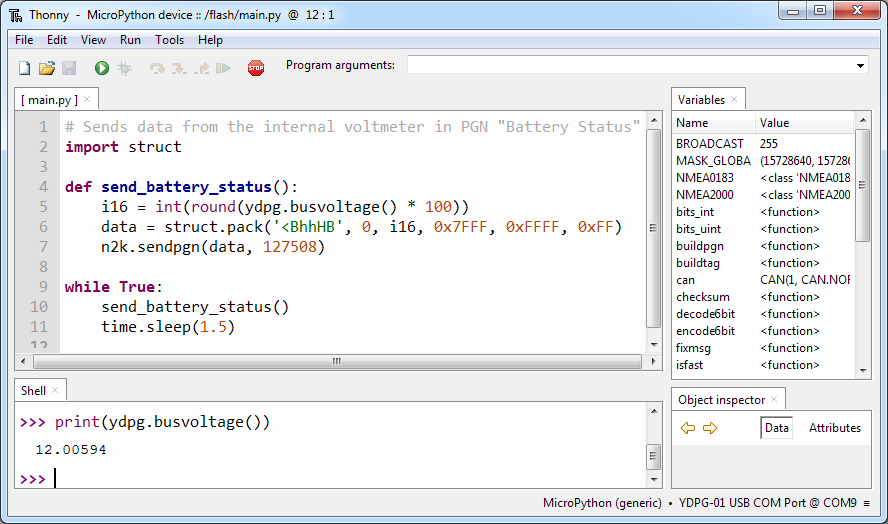Screen dimensions: 888x524
Task: Select the MASK_GLOBA variable row
Action: (763, 160)
